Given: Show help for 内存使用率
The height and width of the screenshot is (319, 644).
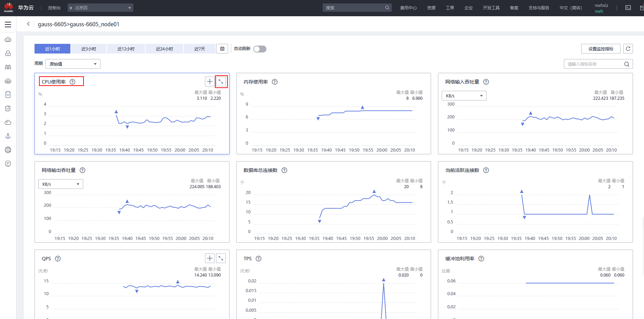Looking at the screenshot, I should (275, 82).
